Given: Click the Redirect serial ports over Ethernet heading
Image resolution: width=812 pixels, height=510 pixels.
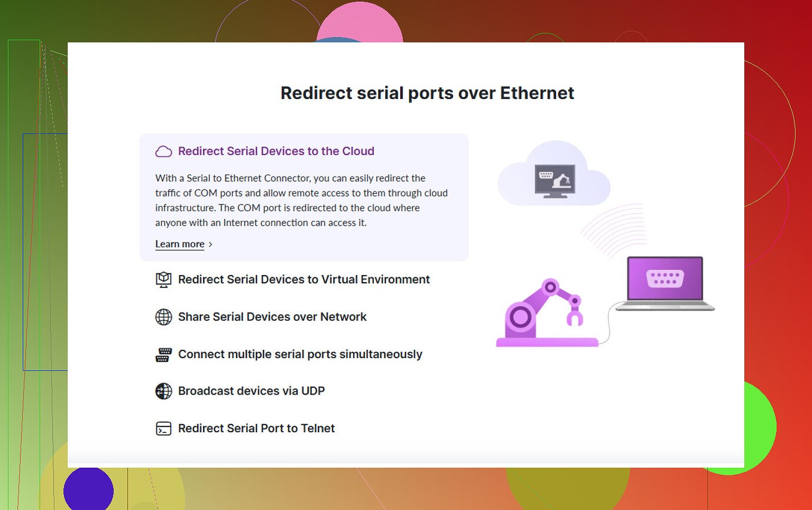Looking at the screenshot, I should tap(427, 93).
